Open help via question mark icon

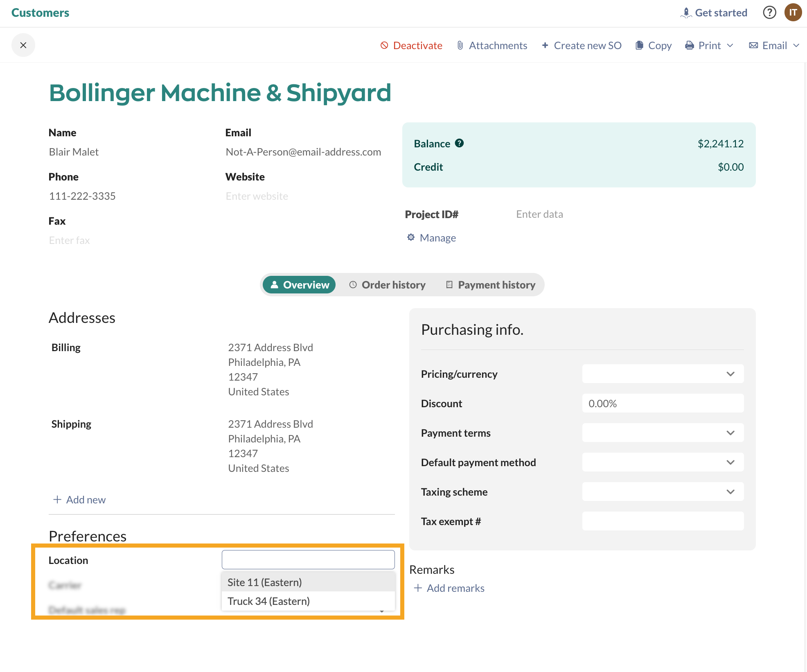click(769, 13)
